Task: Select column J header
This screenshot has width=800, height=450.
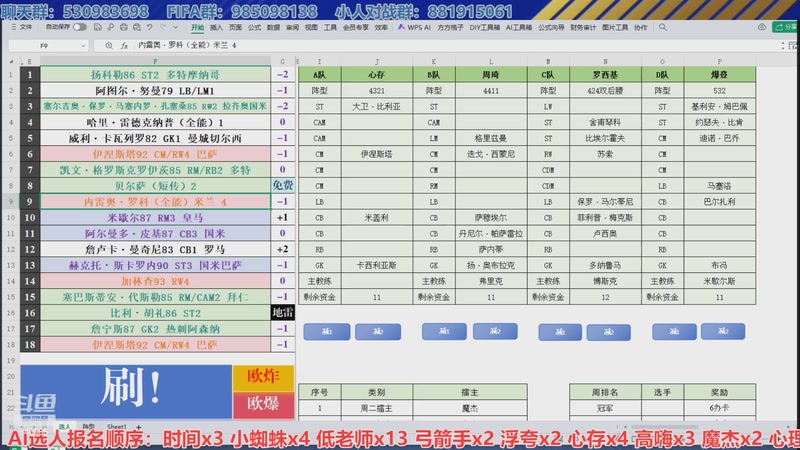Action: pos(377,61)
